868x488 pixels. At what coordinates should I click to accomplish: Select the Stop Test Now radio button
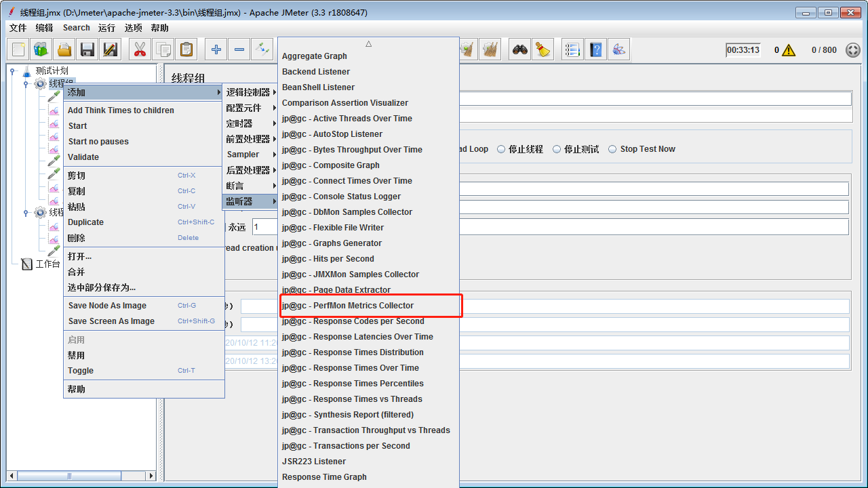coord(612,149)
